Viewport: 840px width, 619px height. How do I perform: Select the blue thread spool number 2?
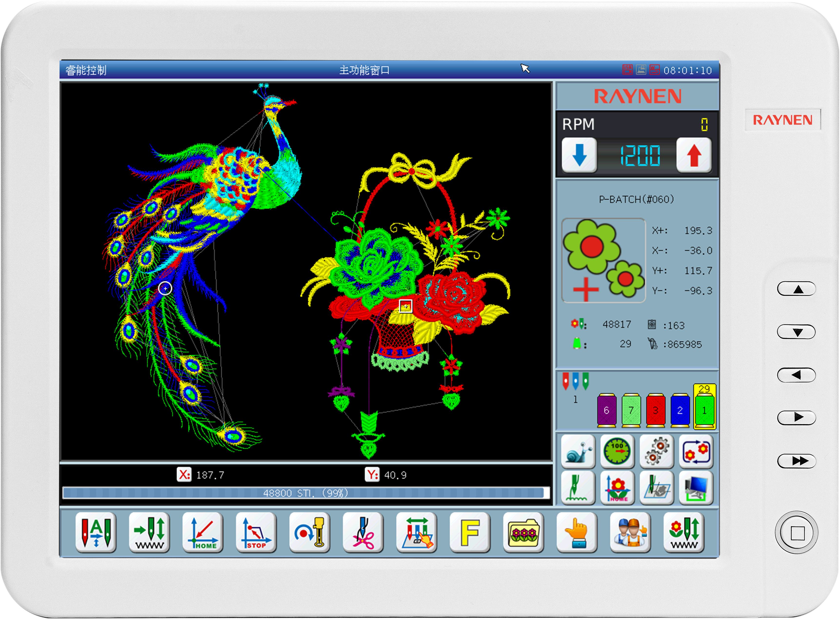(680, 411)
